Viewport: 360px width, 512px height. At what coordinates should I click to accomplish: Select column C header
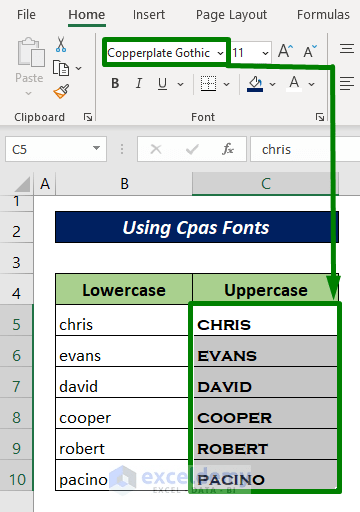click(x=265, y=184)
